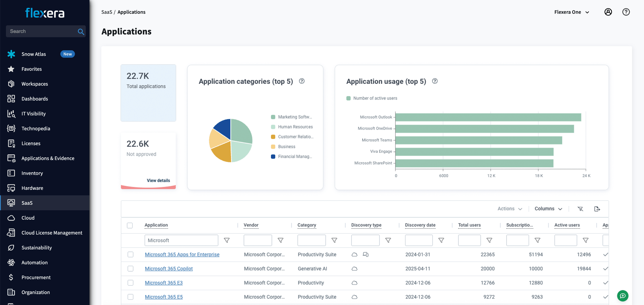644x305 pixels.
Task: Open Total users filter options
Action: pos(489,240)
